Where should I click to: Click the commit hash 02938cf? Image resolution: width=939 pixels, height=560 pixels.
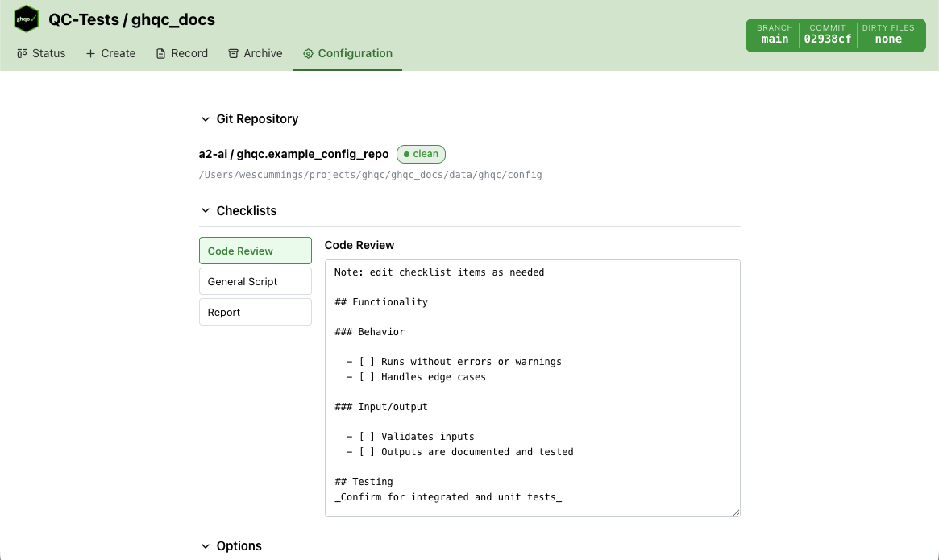828,39
